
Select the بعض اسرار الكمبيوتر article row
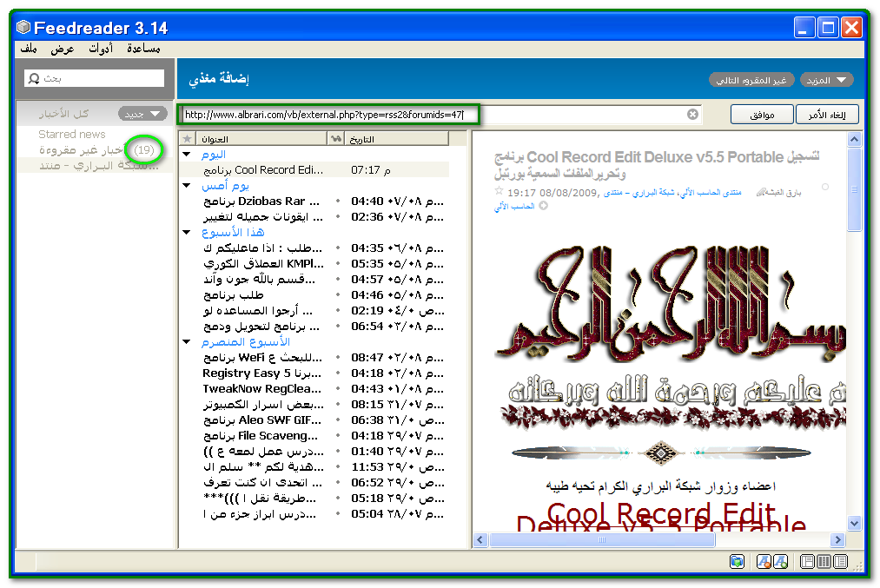pyautogui.click(x=314, y=405)
